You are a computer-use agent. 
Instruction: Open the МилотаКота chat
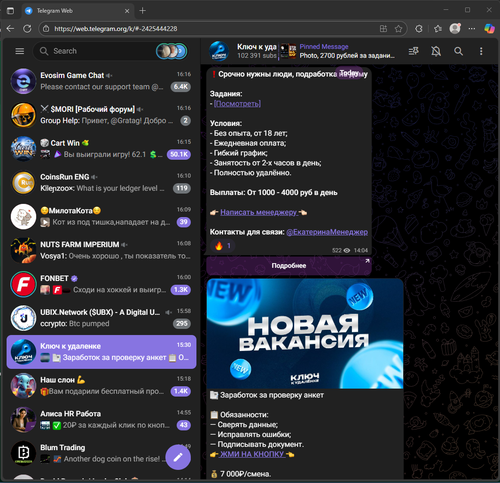pyautogui.click(x=101, y=217)
